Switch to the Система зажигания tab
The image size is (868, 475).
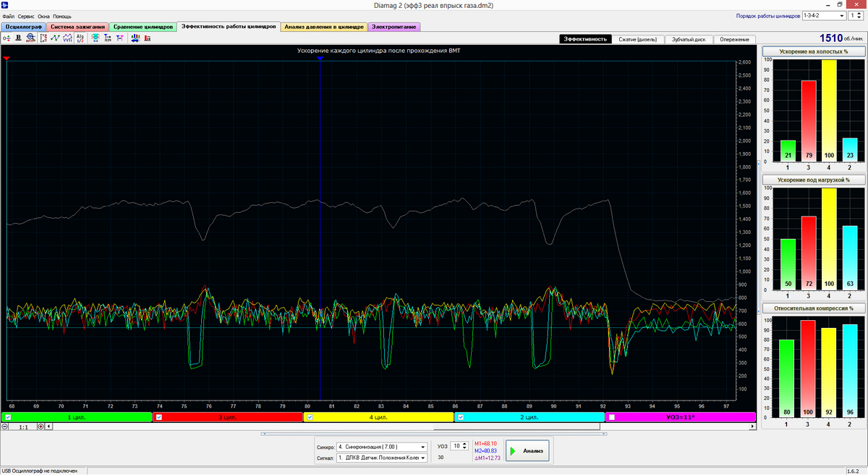pos(78,27)
